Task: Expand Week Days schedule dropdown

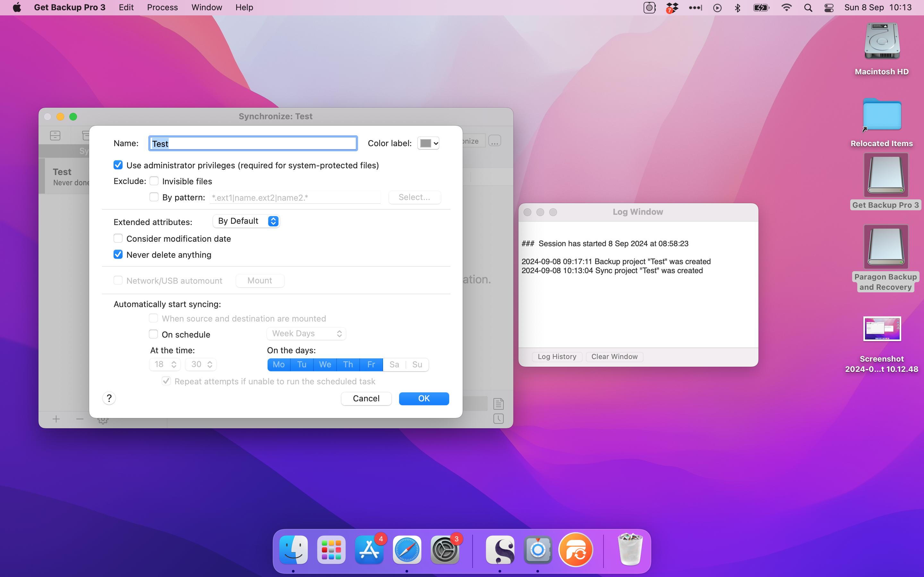Action: (x=305, y=334)
